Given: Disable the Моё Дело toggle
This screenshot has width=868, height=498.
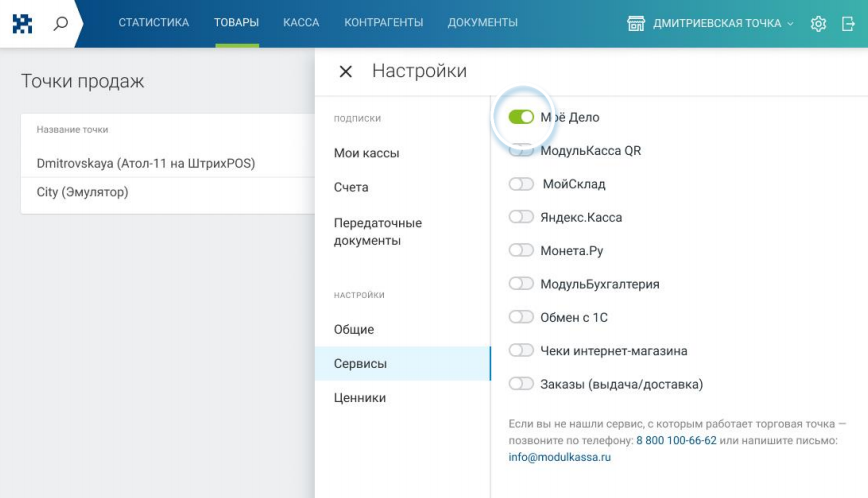Looking at the screenshot, I should (521, 117).
